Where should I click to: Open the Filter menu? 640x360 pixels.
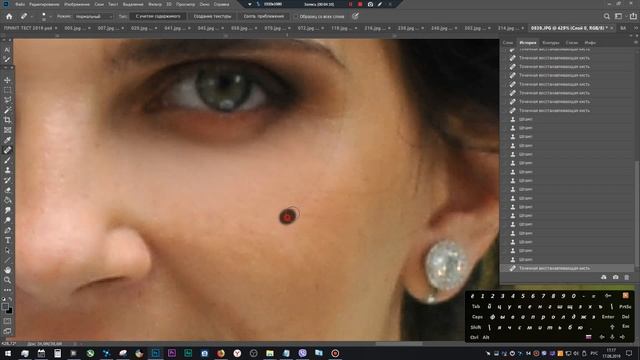tap(155, 4)
